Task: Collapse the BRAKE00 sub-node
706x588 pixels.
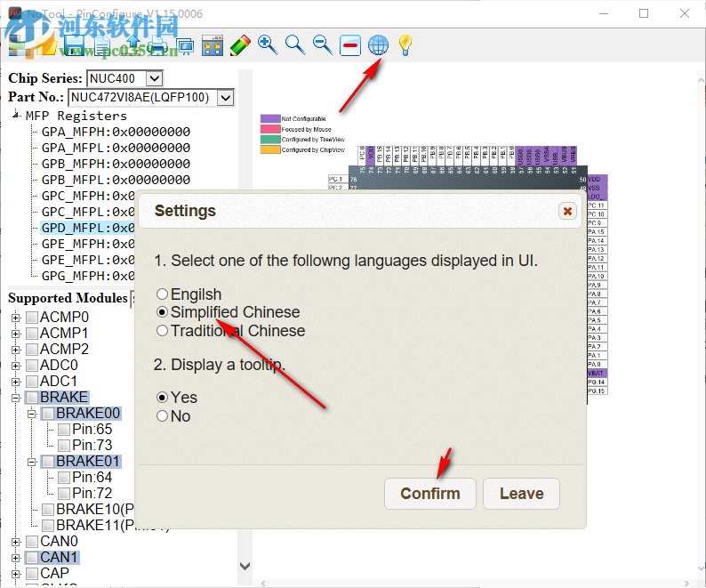Action: pyautogui.click(x=31, y=414)
